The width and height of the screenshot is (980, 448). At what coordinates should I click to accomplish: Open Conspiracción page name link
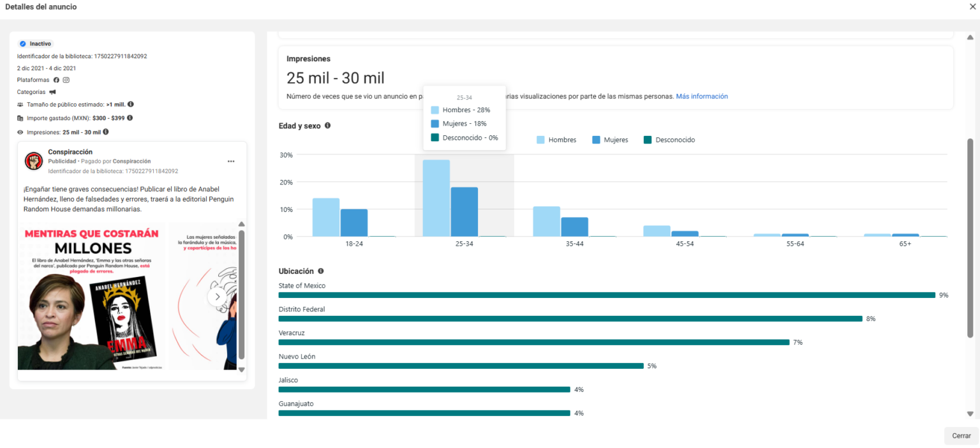tap(70, 152)
